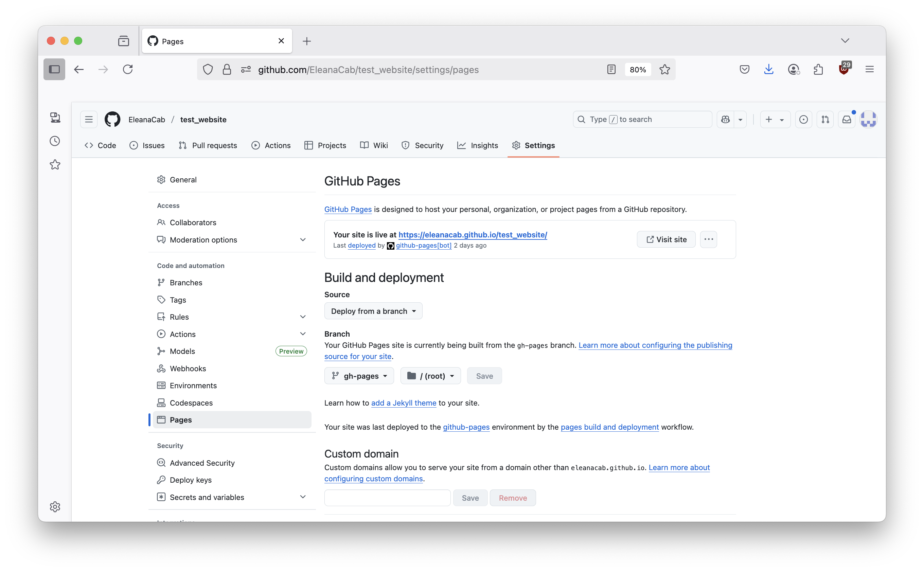Open the gh-pages branch selector
Viewport: 924px width, 572px height.
(x=359, y=376)
